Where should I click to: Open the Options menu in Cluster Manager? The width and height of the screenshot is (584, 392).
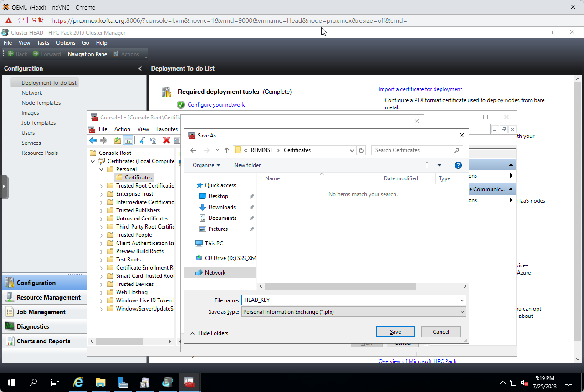[x=66, y=43]
